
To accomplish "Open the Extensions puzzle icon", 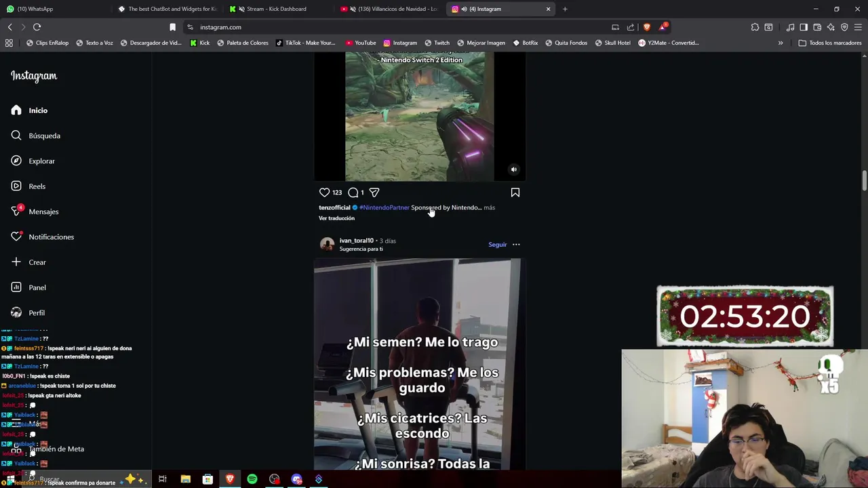I will (x=755, y=27).
